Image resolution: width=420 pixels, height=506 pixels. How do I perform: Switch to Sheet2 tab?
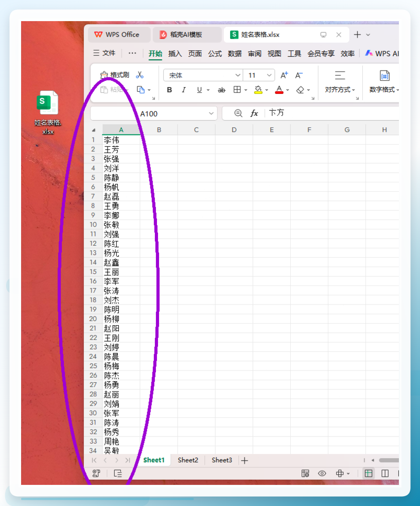(x=188, y=460)
